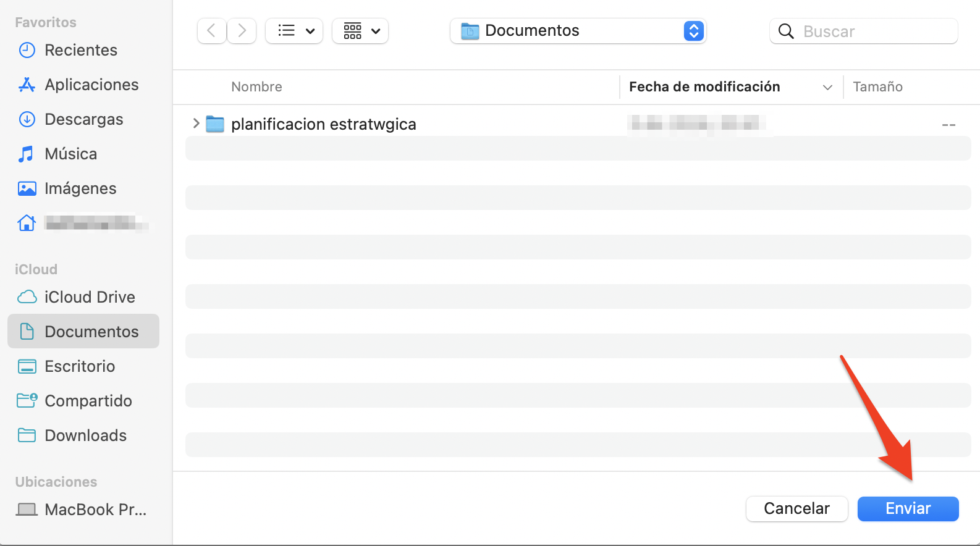Click the Música note icon
The width and height of the screenshot is (980, 546).
(26, 154)
